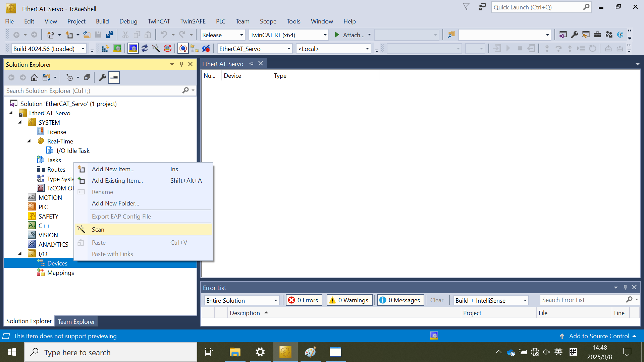Click the Solution Explorer Home icon

34,78
